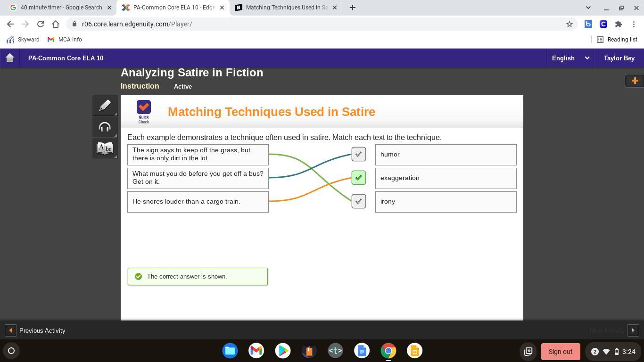644x362 pixels.
Task: Open Google Slides from the shelf
Action: 415,351
